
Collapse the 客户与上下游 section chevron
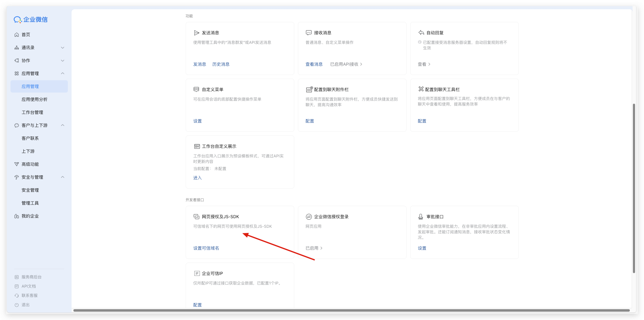[x=63, y=125]
